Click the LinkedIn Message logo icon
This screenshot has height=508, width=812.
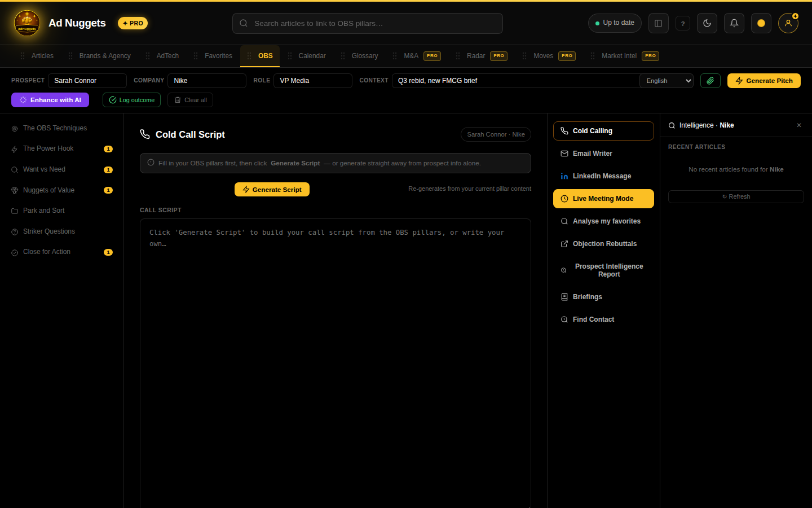tap(564, 176)
